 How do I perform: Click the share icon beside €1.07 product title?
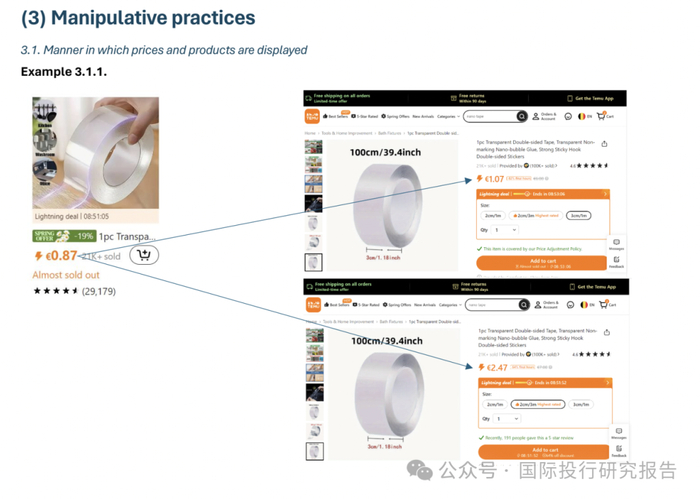coord(604,144)
